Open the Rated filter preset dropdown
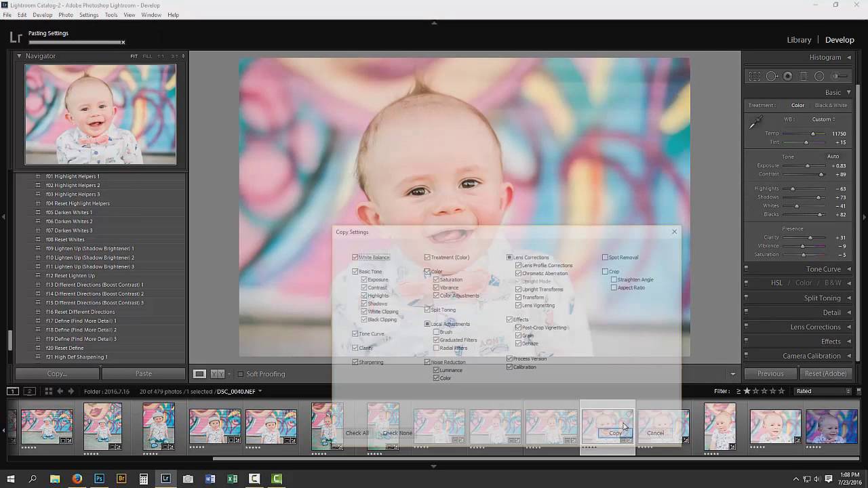 pyautogui.click(x=823, y=391)
